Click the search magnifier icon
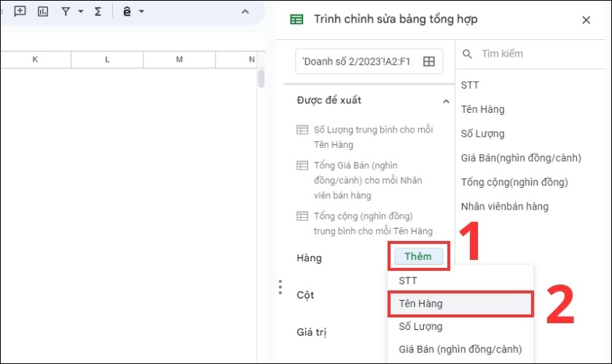This screenshot has width=612, height=364. 467,54
